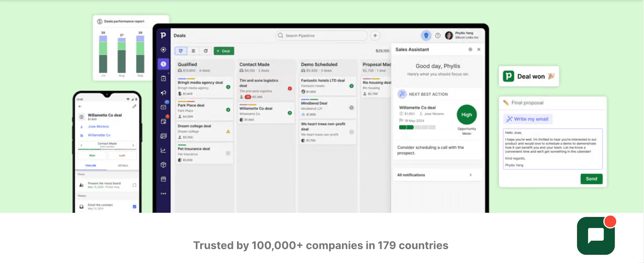Open the Mail envelope icon in sidebar
Image resolution: width=644 pixels, height=263 pixels.
point(163,107)
